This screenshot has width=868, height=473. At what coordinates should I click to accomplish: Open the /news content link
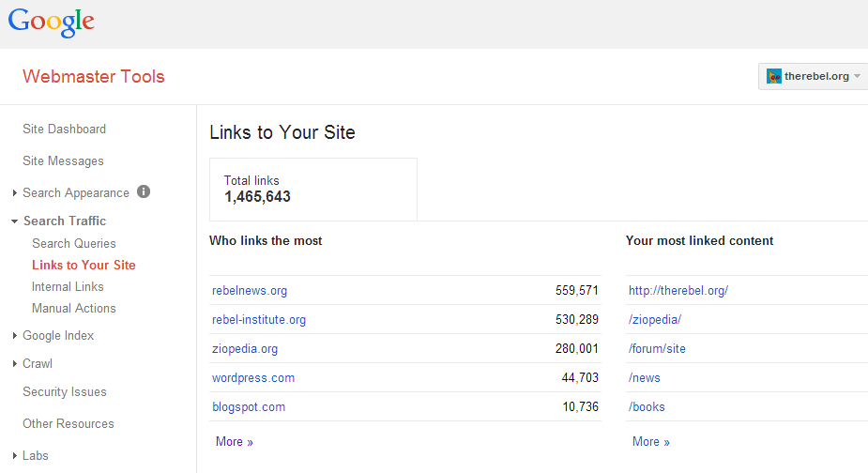645,377
